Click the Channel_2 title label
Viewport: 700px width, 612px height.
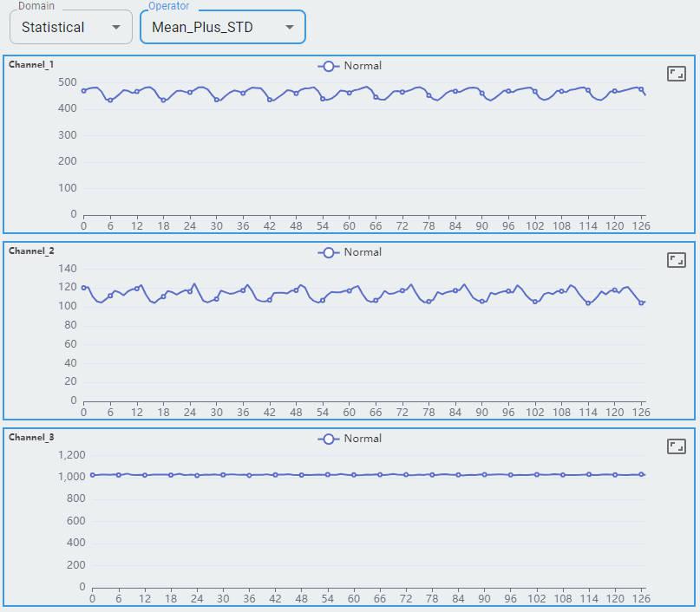[31, 251]
